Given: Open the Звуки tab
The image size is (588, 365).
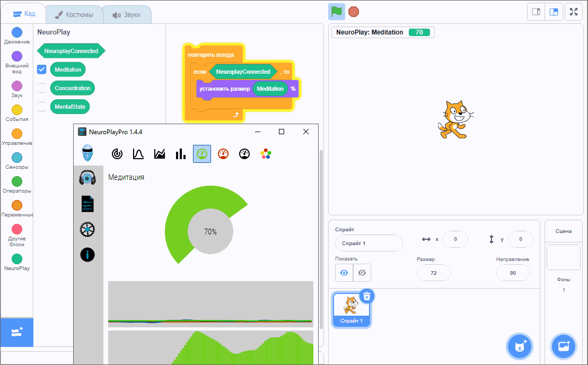Looking at the screenshot, I should coord(127,15).
